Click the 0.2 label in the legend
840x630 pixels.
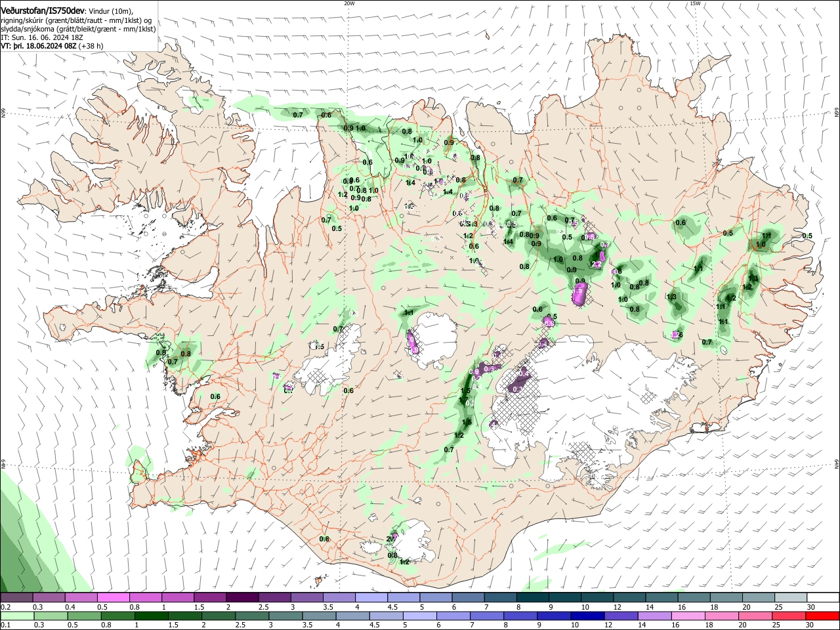(5, 607)
